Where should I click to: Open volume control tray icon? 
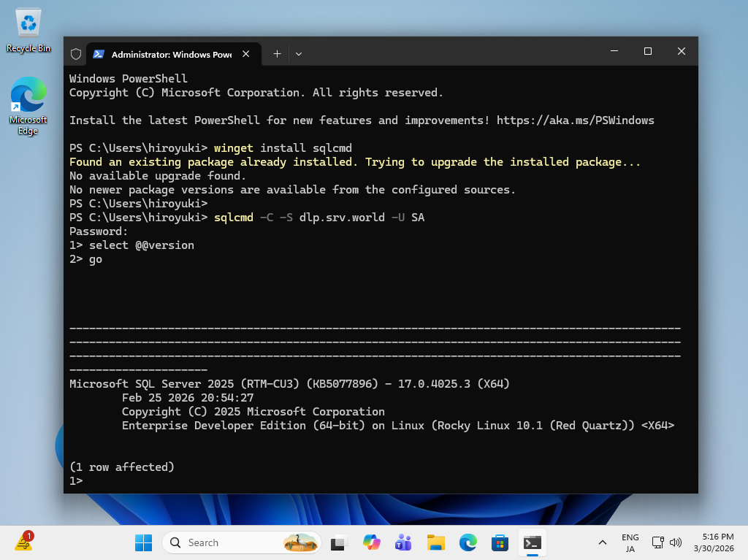pyautogui.click(x=676, y=542)
